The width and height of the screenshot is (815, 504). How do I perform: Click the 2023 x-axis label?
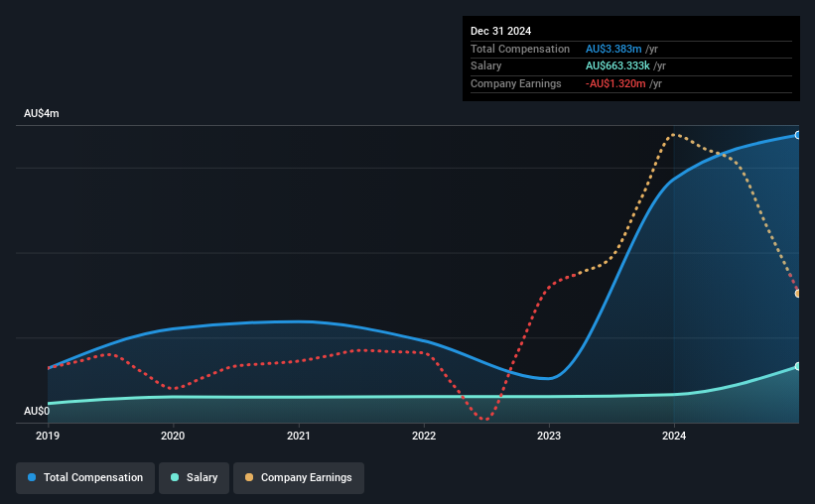click(x=549, y=436)
